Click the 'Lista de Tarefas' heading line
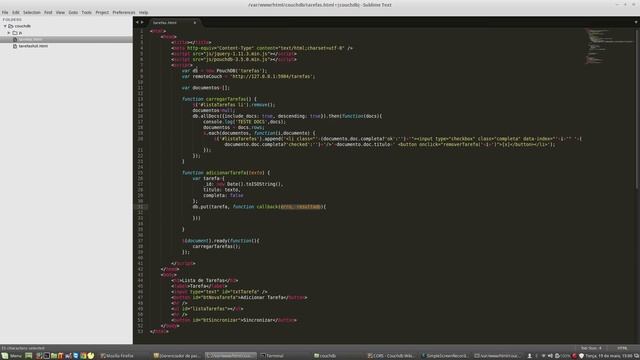The image size is (640, 360). (x=205, y=280)
